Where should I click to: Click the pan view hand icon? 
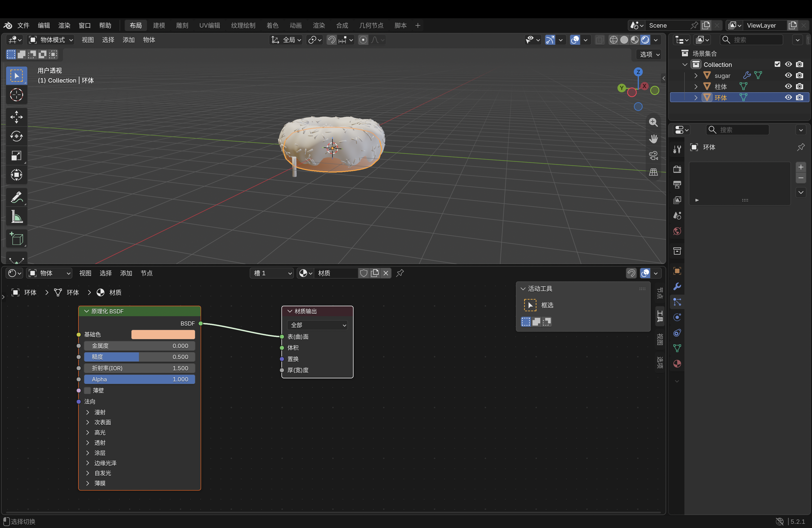pyautogui.click(x=653, y=139)
